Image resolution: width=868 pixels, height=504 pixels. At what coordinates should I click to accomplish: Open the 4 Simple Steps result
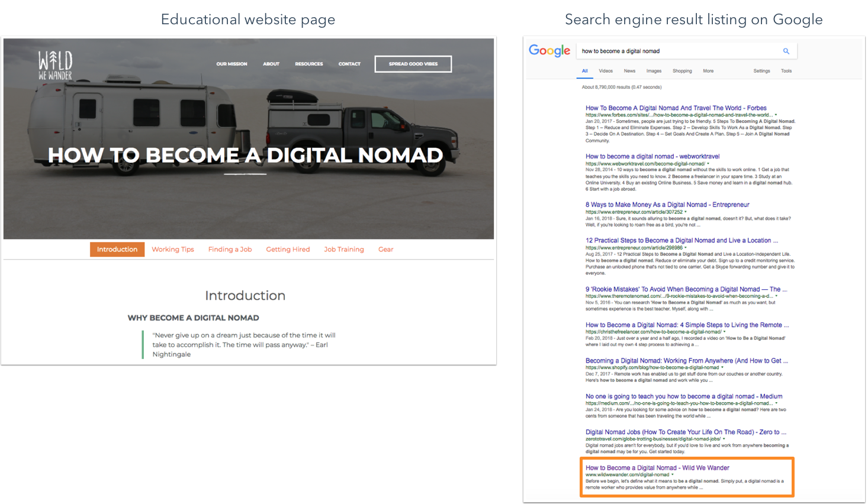pos(687,325)
